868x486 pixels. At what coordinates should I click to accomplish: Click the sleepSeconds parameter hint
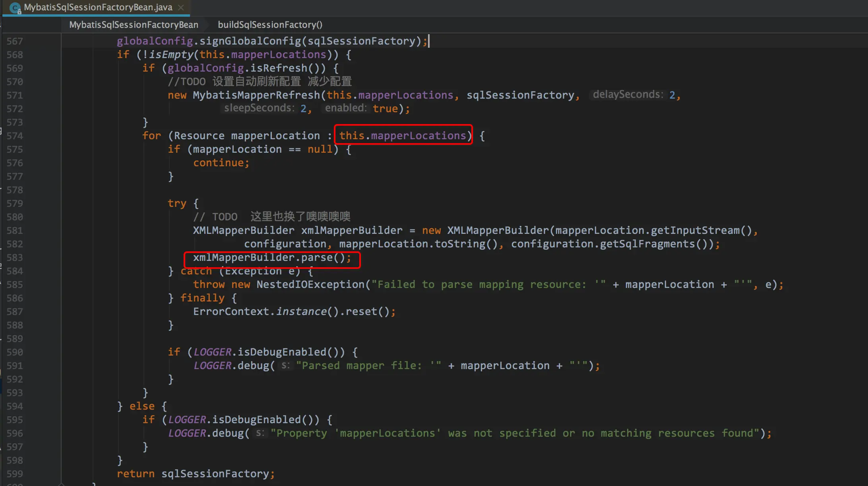259,108
